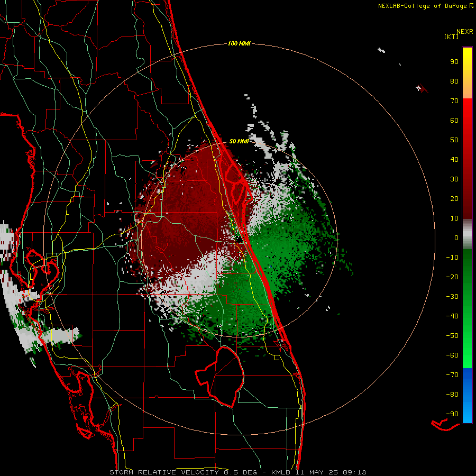
Task: Click the 60 value on the velocity scale
Action: click(x=454, y=120)
